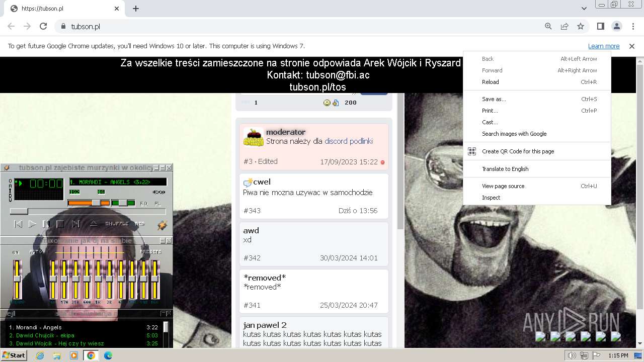Click the moderator avatar image
The height and width of the screenshot is (362, 644).
click(254, 137)
